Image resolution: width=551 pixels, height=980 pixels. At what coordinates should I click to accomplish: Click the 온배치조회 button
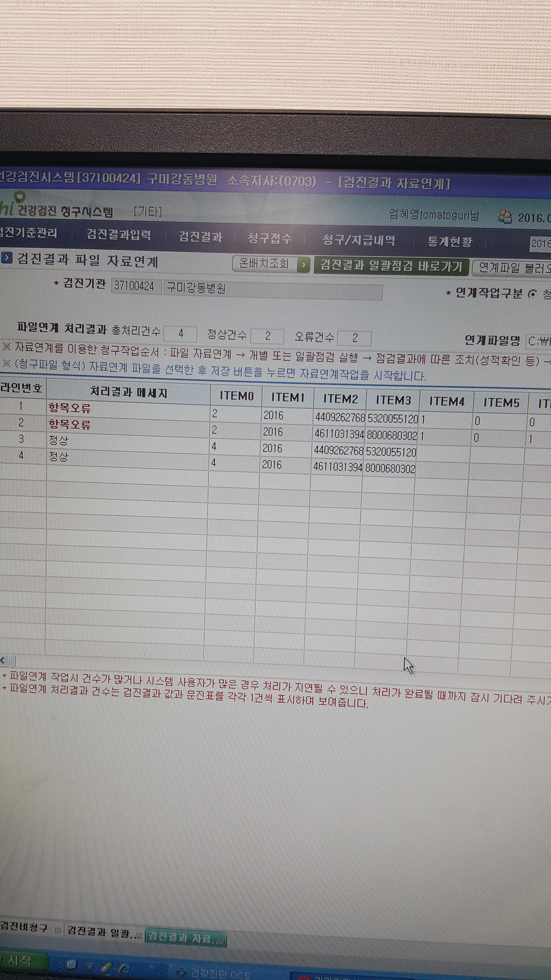pos(264,264)
